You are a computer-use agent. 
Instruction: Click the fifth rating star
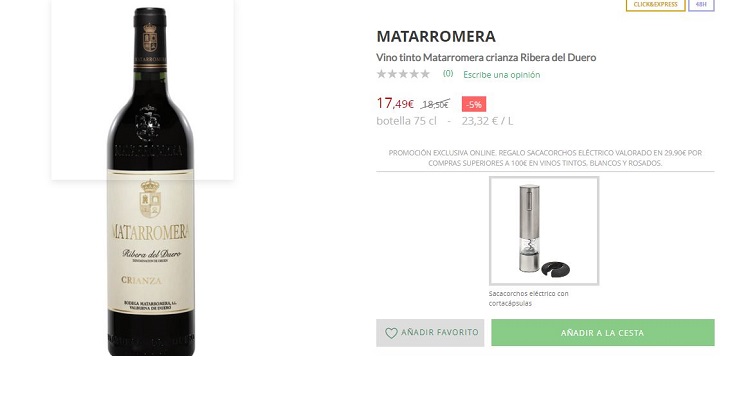tap(426, 74)
